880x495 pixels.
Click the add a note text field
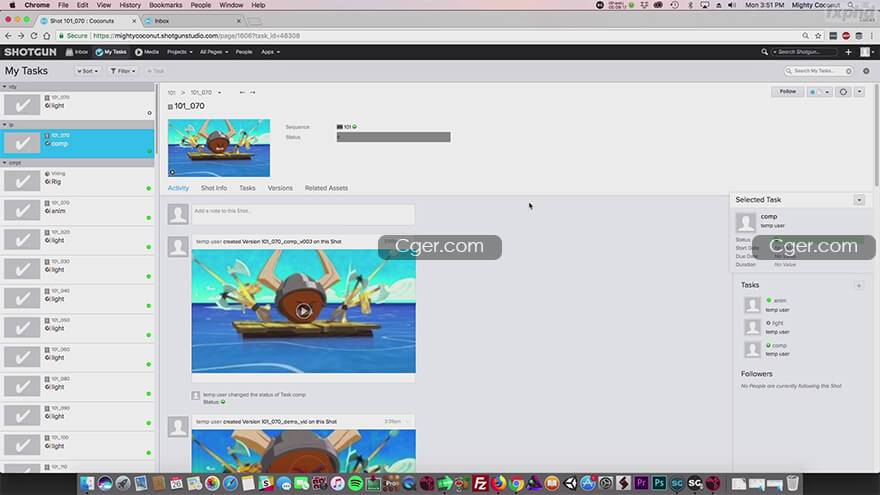tap(303, 214)
